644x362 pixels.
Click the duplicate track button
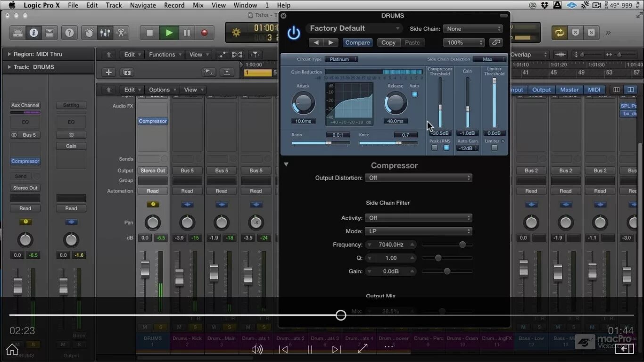pos(126,72)
